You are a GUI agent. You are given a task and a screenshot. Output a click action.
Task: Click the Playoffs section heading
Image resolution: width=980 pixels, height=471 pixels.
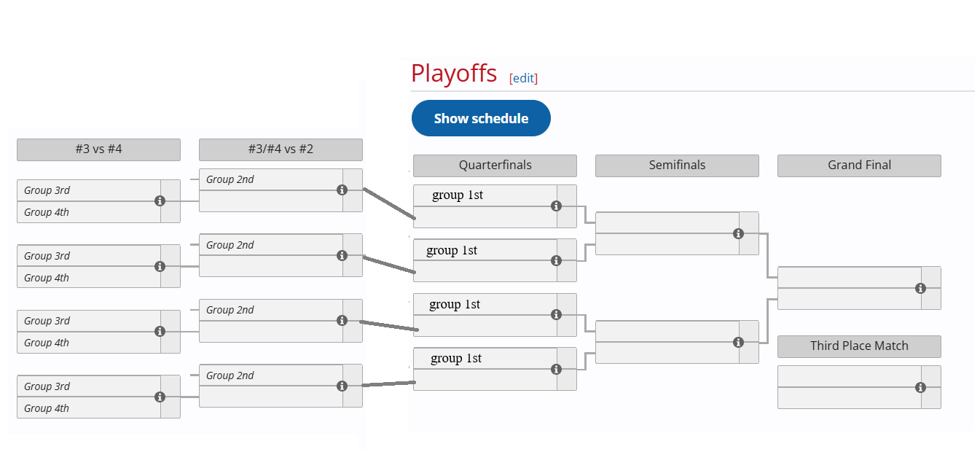pos(454,74)
